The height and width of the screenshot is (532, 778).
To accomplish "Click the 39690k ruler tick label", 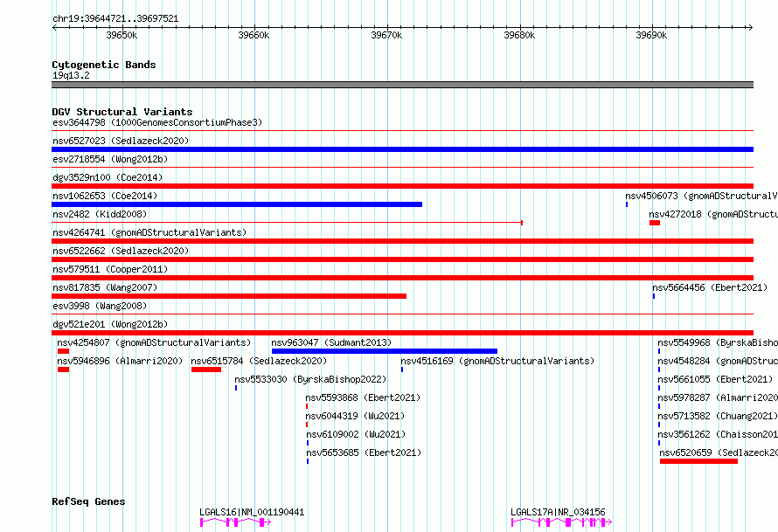I will (651, 35).
